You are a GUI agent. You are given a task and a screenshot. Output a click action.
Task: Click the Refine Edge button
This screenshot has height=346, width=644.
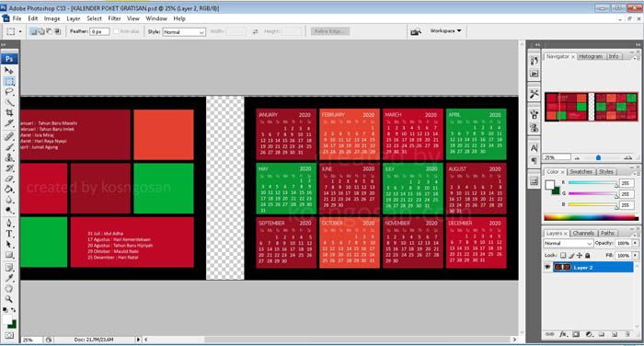coord(330,31)
